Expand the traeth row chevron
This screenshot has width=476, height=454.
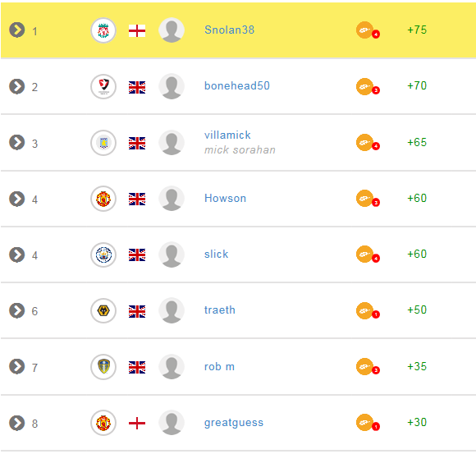(16, 310)
